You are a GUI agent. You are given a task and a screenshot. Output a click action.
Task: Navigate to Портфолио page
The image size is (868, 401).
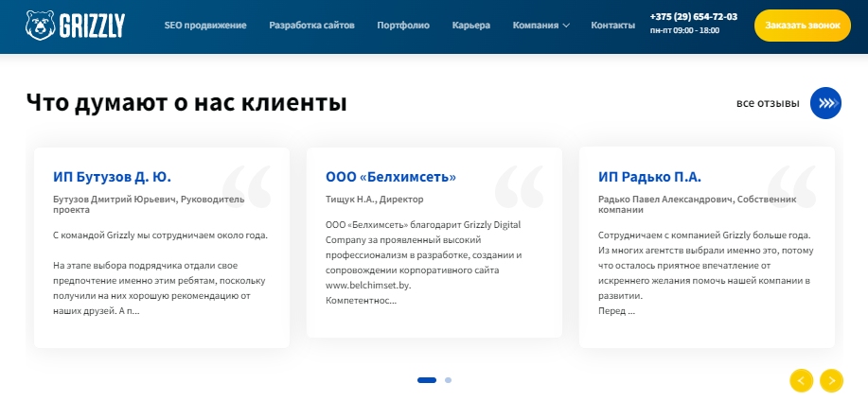point(403,26)
